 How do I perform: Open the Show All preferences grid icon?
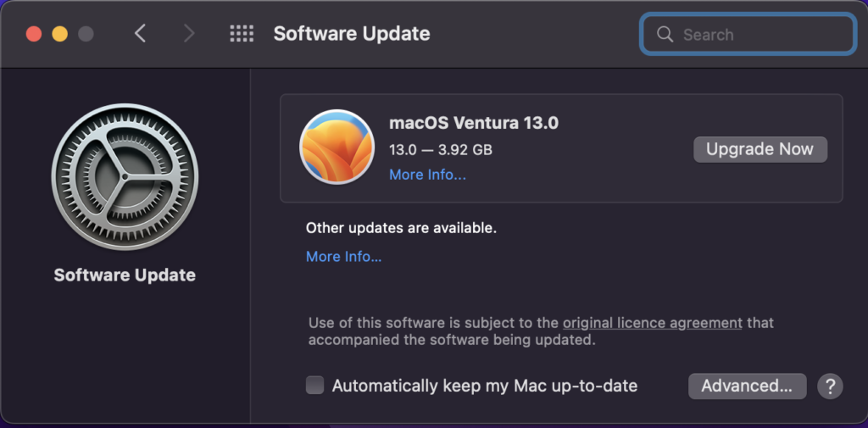tap(242, 34)
